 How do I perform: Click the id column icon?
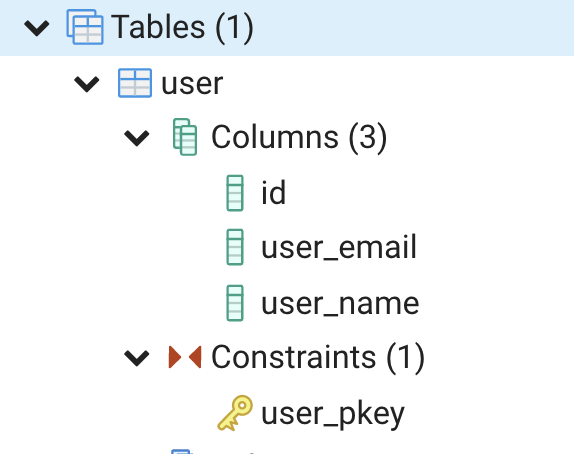pyautogui.click(x=235, y=193)
